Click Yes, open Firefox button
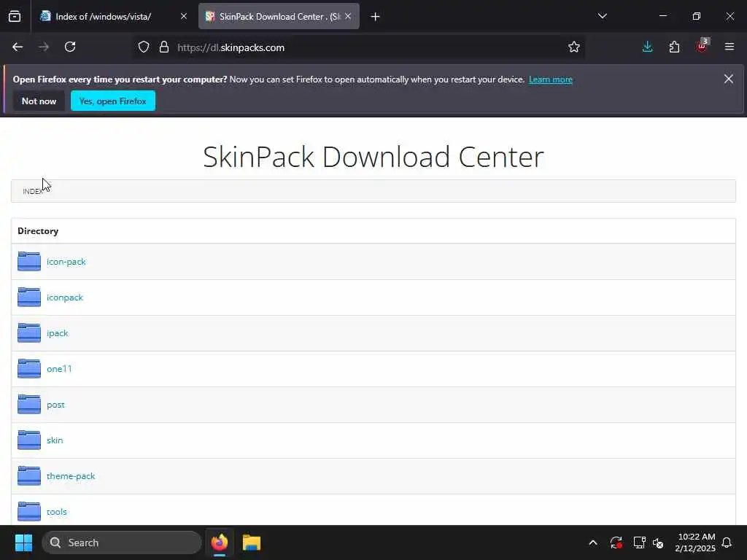This screenshot has height=560, width=747. (x=113, y=101)
